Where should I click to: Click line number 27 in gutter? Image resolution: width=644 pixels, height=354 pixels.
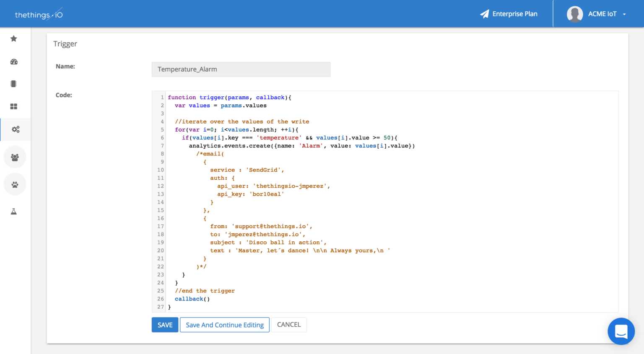(161, 307)
